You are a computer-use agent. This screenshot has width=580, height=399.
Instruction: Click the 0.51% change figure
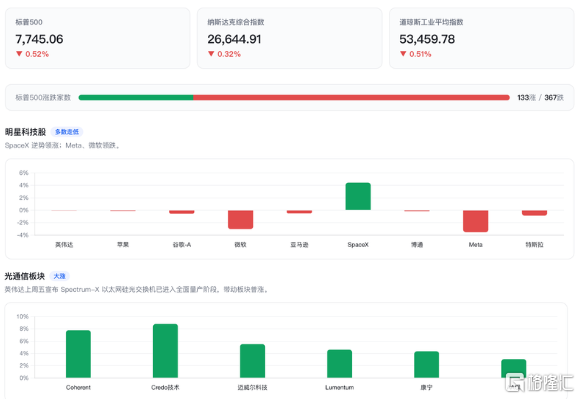click(x=420, y=54)
